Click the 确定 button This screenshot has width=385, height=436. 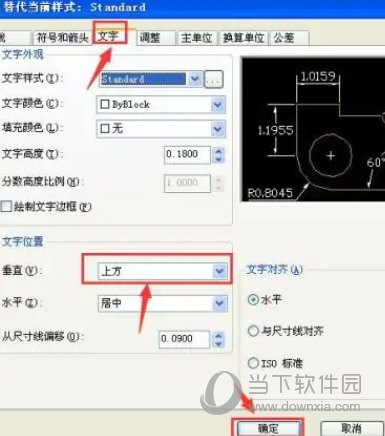(x=268, y=428)
